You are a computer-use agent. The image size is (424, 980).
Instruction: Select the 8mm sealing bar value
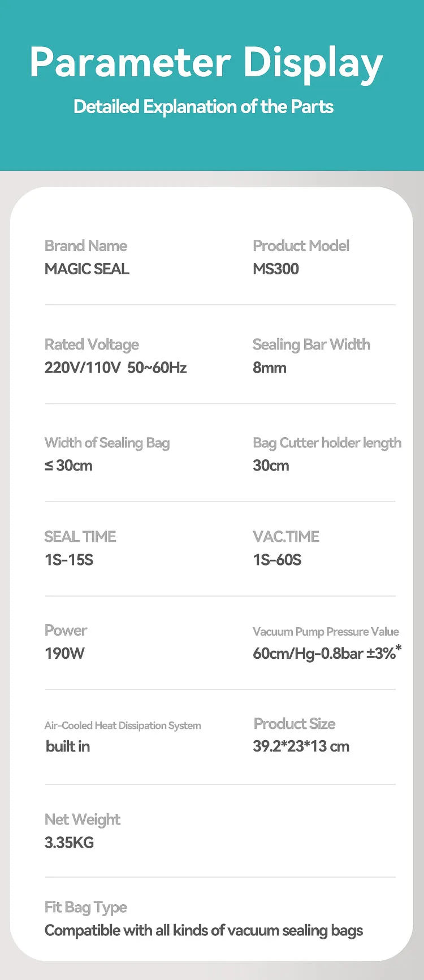[x=270, y=368]
